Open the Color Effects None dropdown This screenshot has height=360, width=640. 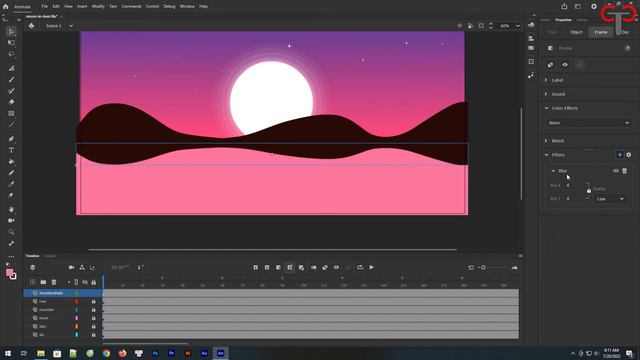[588, 123]
